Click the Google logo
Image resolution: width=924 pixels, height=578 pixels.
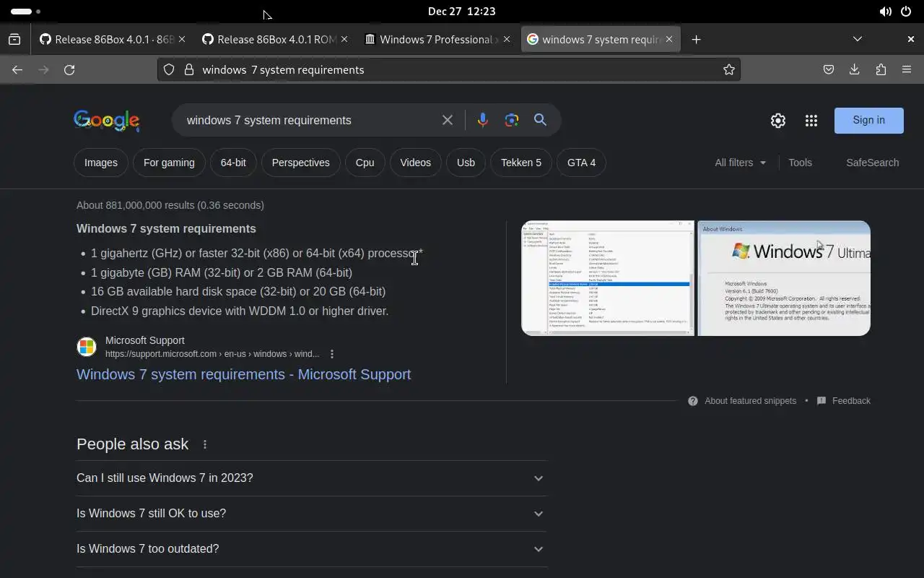[x=106, y=121]
